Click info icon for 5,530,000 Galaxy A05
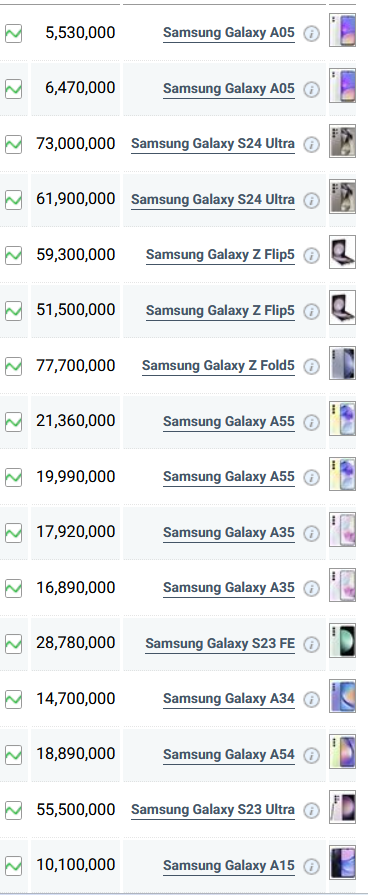This screenshot has width=368, height=895. [x=311, y=34]
